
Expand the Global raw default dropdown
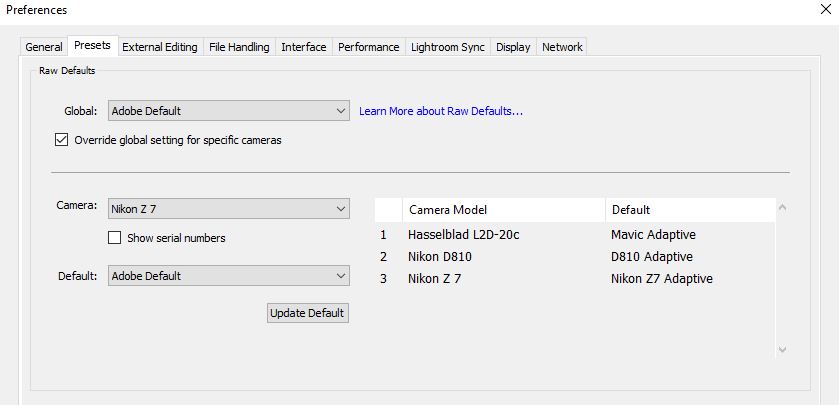point(228,111)
